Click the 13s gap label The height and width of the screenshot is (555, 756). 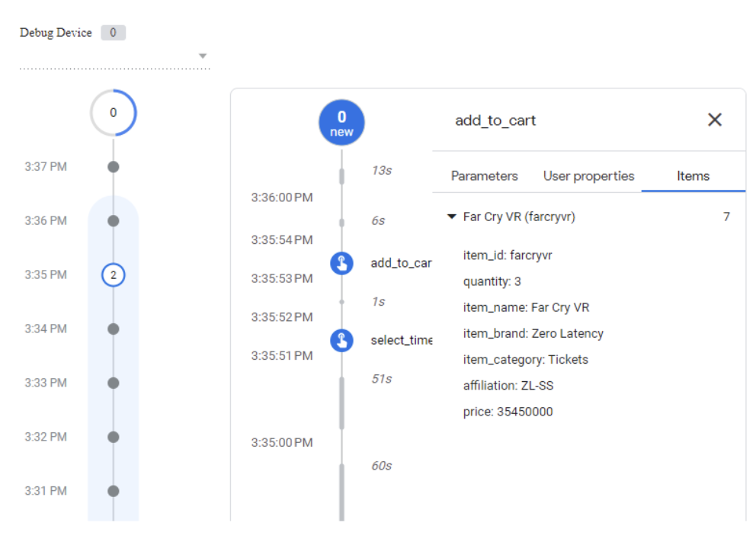click(381, 170)
